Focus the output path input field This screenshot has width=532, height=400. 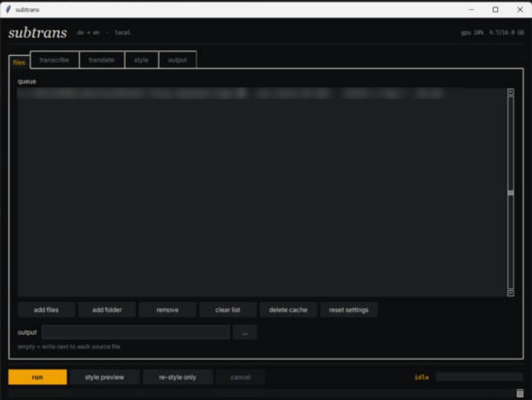tap(136, 332)
